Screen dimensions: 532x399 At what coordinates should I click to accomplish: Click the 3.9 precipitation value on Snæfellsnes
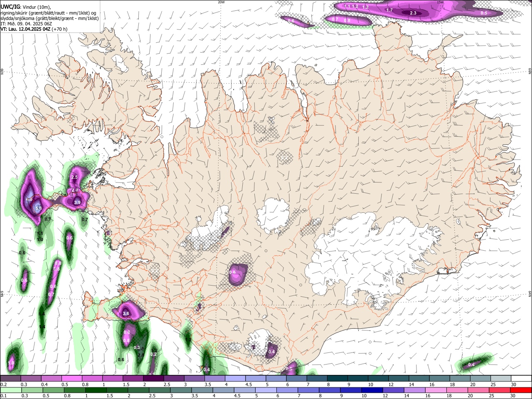(77, 202)
